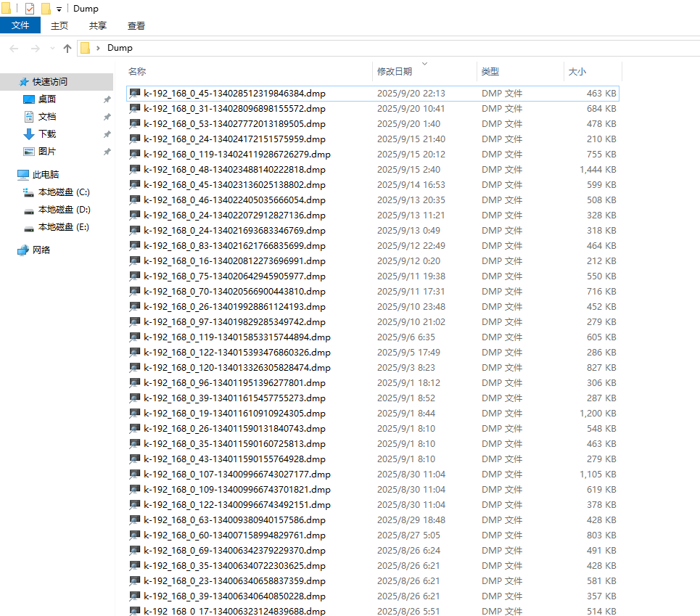Click the Up one level arrow
This screenshot has width=700, height=616.
point(67,48)
